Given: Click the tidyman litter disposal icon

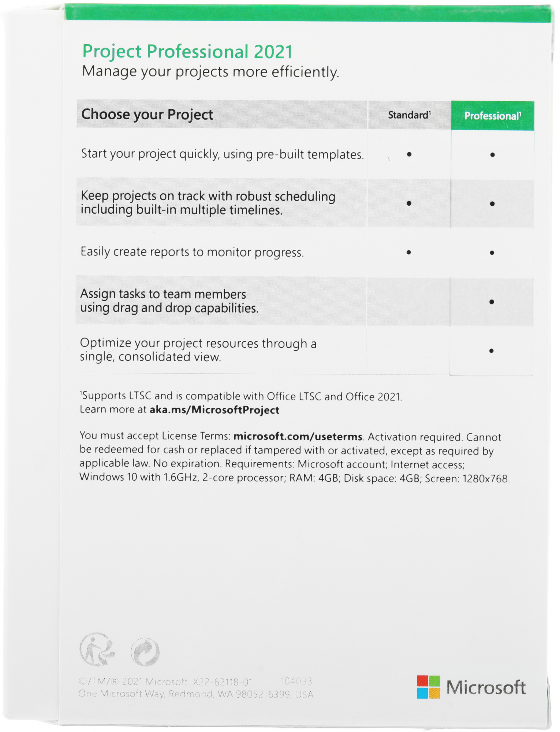Looking at the screenshot, I should coord(97,650).
